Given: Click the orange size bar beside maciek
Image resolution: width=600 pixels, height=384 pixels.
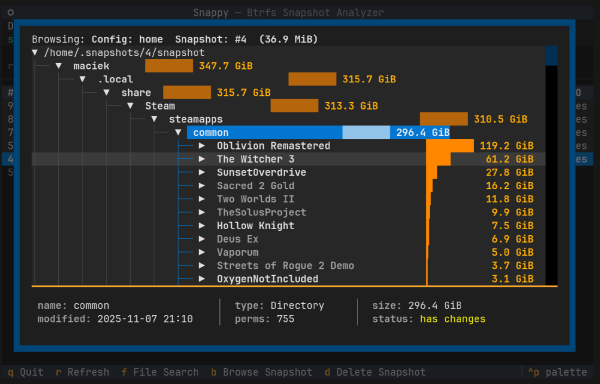Looking at the screenshot, I should click(169, 66).
